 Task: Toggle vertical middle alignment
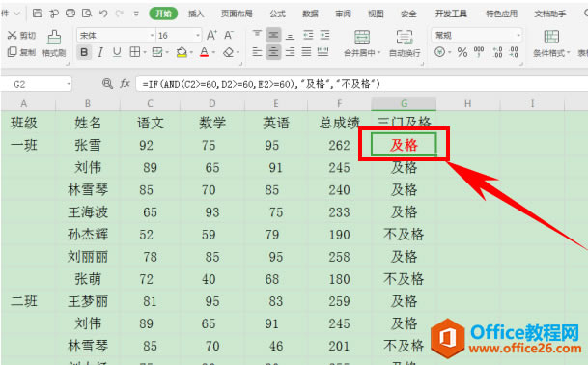point(273,36)
